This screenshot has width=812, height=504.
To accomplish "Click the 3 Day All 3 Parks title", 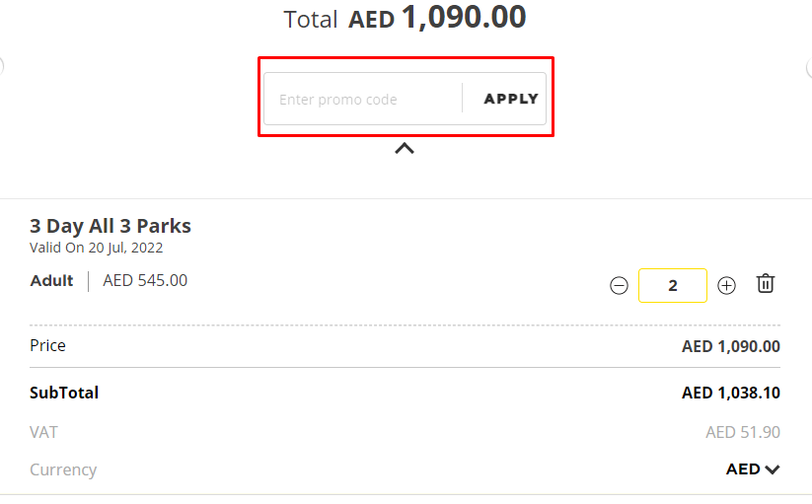I will click(x=111, y=226).
